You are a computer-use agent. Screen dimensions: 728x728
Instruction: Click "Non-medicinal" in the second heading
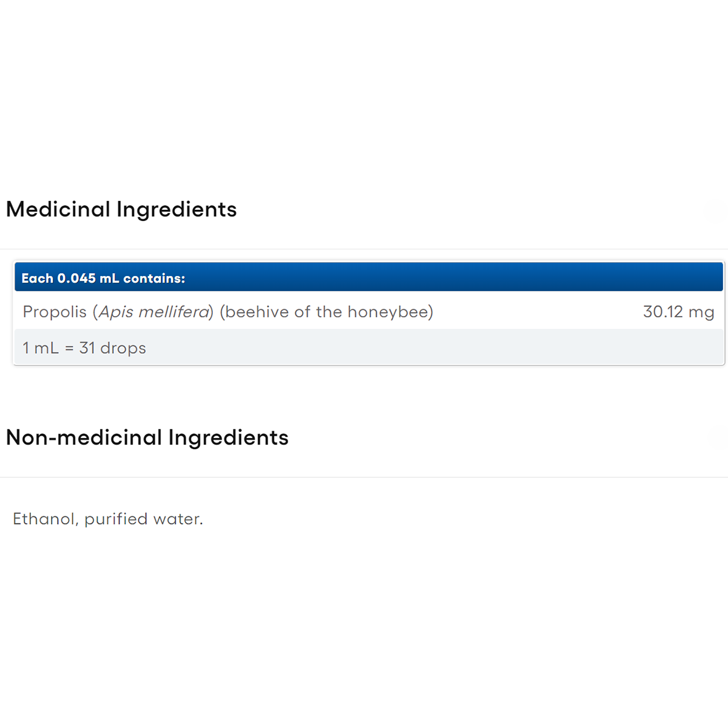84,437
